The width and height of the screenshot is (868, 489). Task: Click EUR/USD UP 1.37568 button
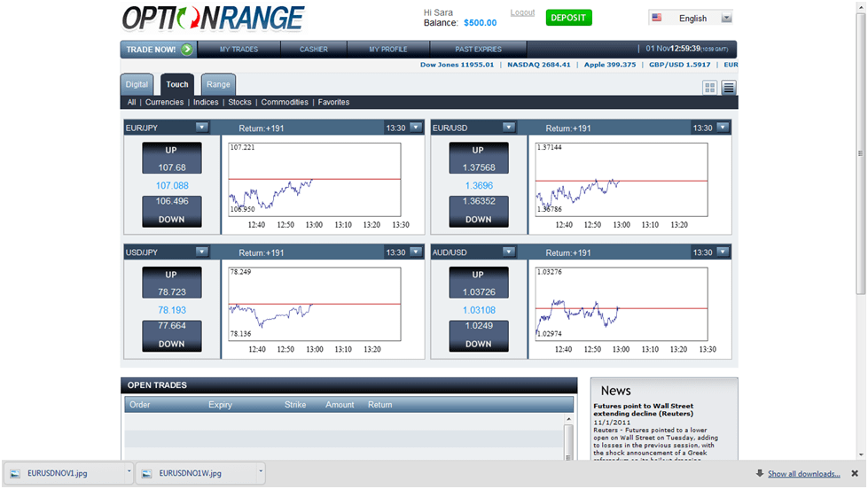click(x=478, y=159)
